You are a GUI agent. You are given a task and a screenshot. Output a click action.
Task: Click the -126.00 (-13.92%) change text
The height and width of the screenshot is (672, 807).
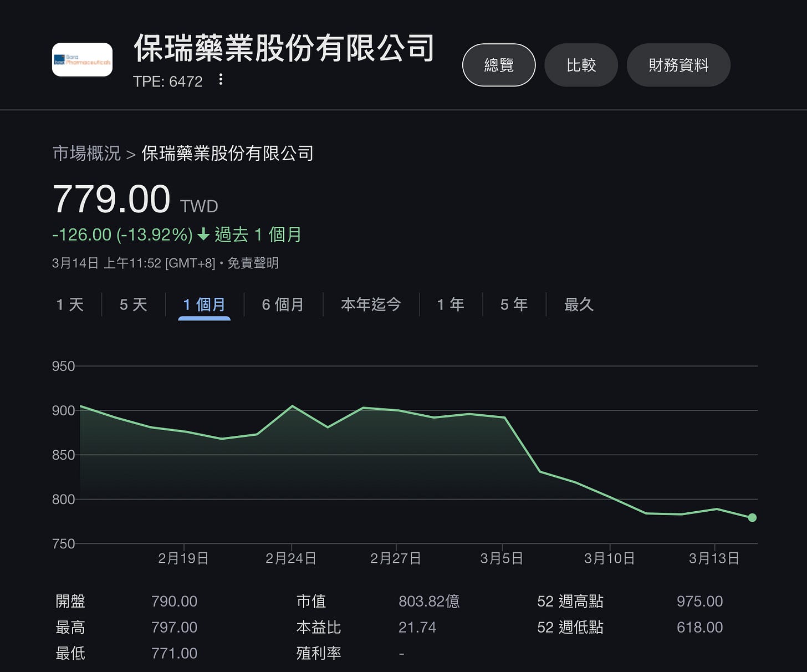(x=122, y=235)
